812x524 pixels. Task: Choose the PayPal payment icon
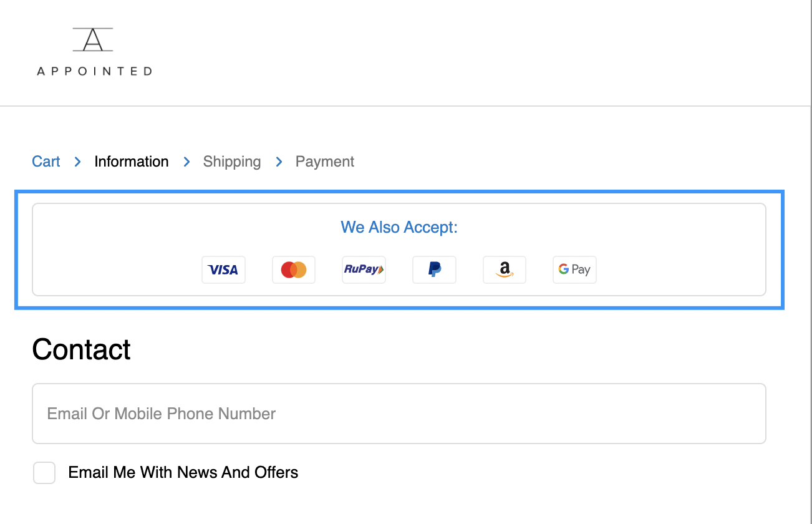(x=434, y=269)
